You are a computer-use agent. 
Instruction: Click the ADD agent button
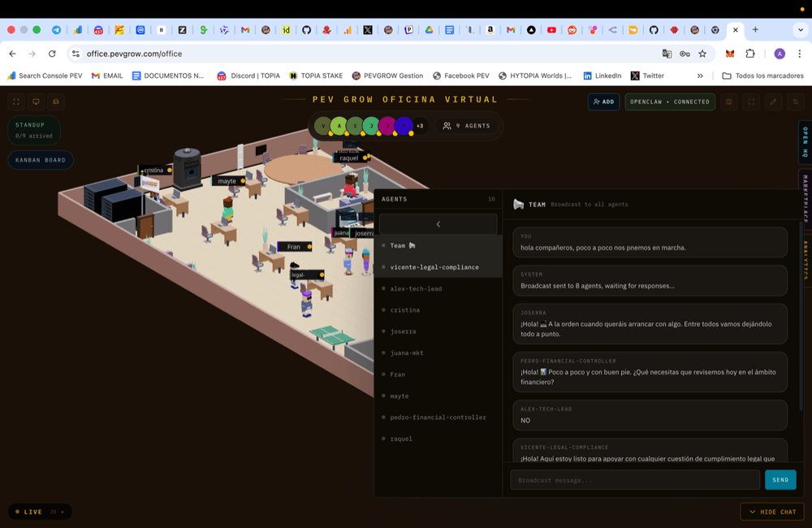coord(604,102)
